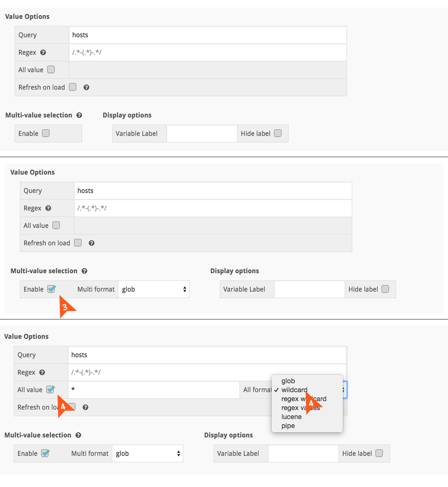Click Refresh on load help icon, top panel
The width and height of the screenshot is (448, 487).
[x=86, y=87]
